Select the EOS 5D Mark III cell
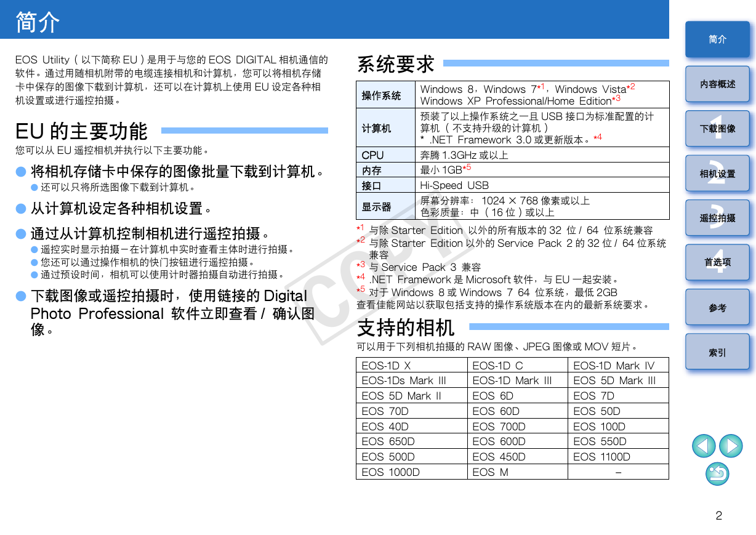This screenshot has height=535, width=756. tap(618, 380)
